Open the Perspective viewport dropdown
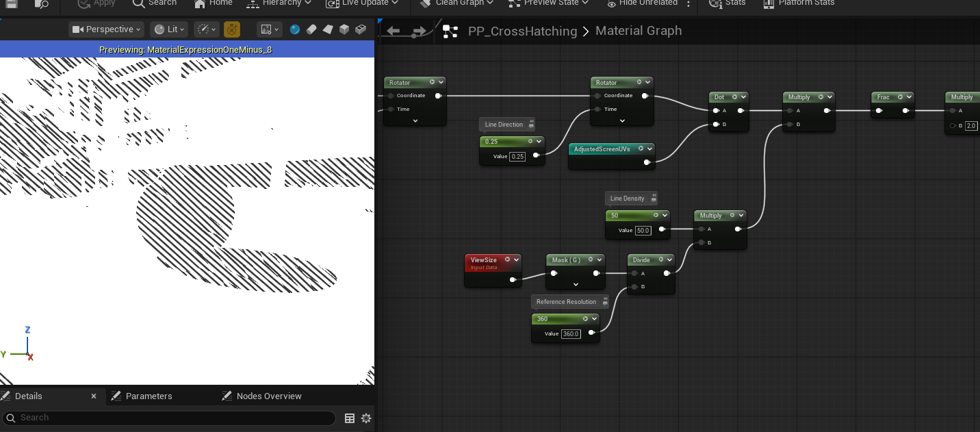Image resolution: width=980 pixels, height=432 pixels. (107, 29)
